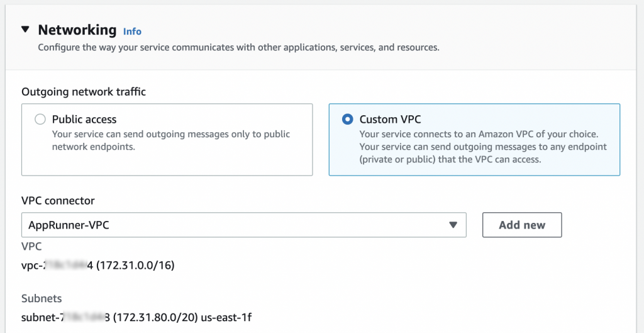The image size is (644, 333).
Task: Collapse the Networking section triangle
Action: [x=25, y=30]
